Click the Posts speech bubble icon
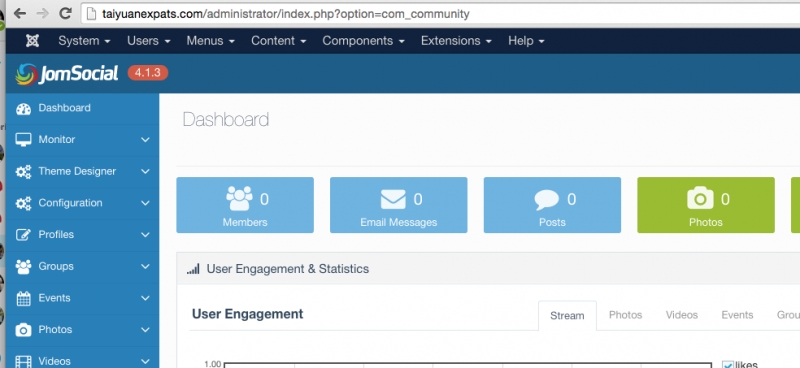 [x=547, y=200]
